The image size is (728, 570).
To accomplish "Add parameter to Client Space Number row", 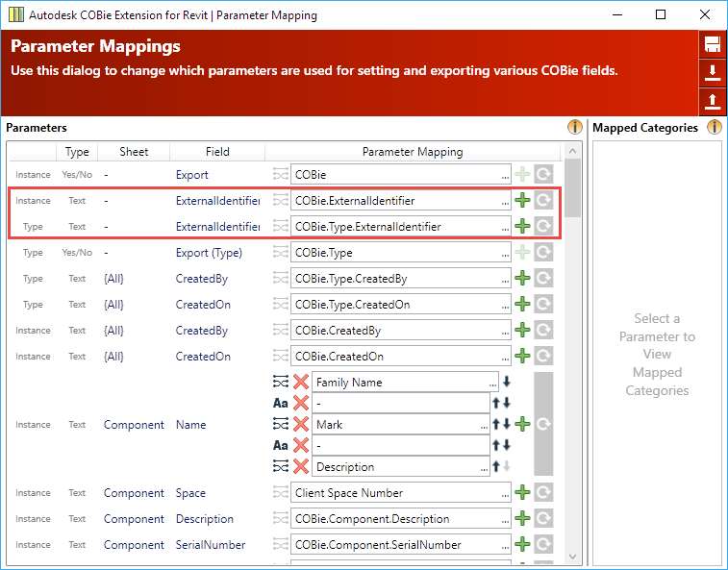I will 522,492.
